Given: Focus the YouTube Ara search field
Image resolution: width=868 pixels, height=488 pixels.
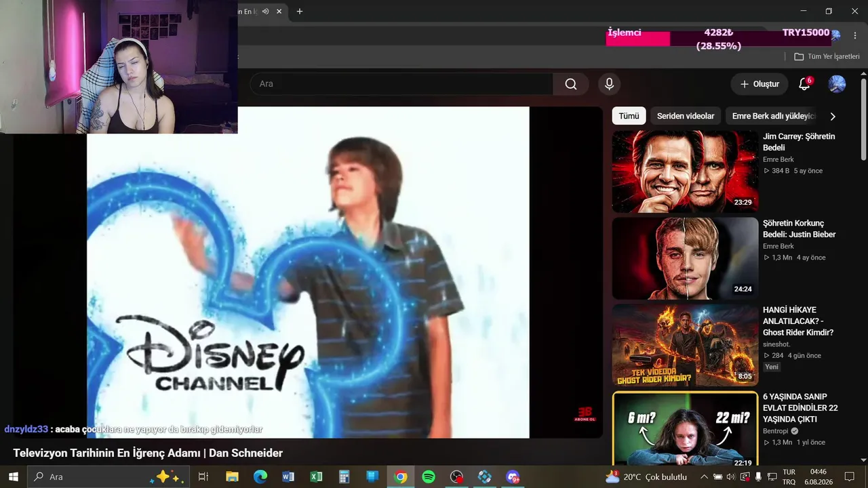Looking at the screenshot, I should click(401, 84).
